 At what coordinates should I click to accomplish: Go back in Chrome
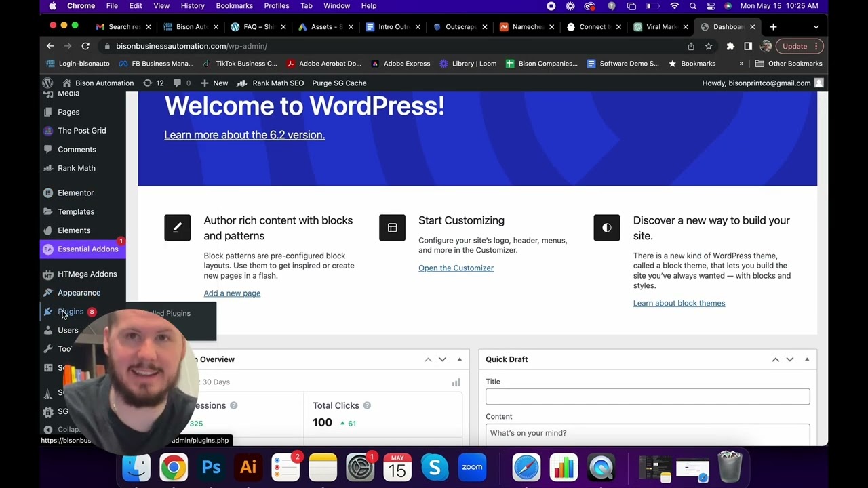(50, 46)
